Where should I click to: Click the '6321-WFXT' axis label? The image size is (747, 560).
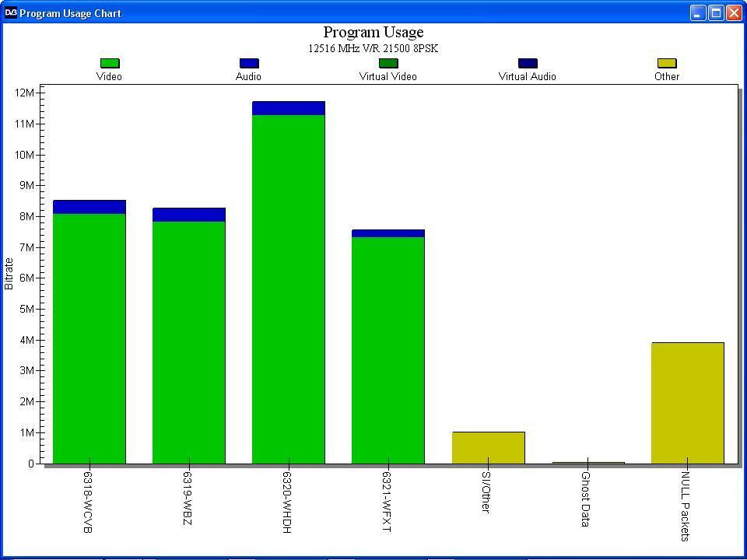387,502
